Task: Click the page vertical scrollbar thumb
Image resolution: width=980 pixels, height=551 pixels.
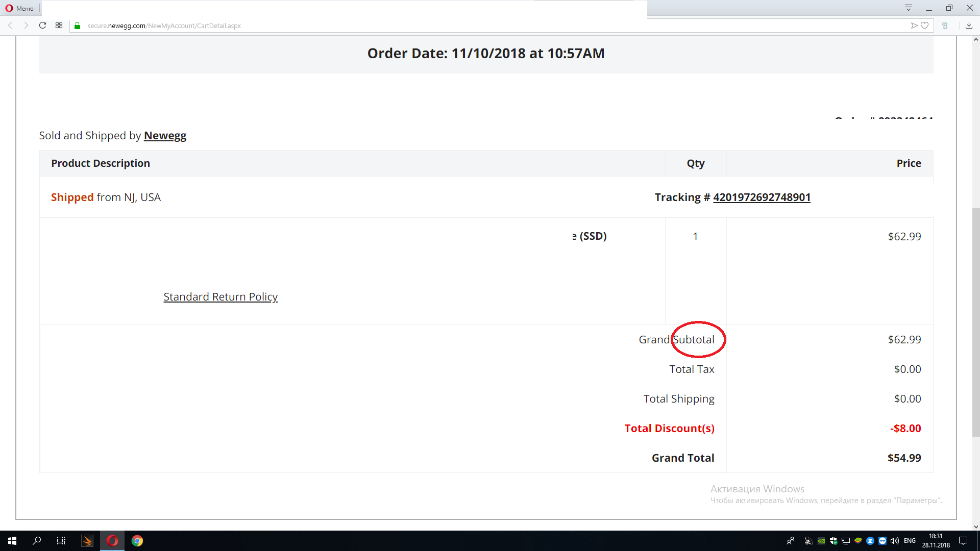Action: tap(976, 321)
